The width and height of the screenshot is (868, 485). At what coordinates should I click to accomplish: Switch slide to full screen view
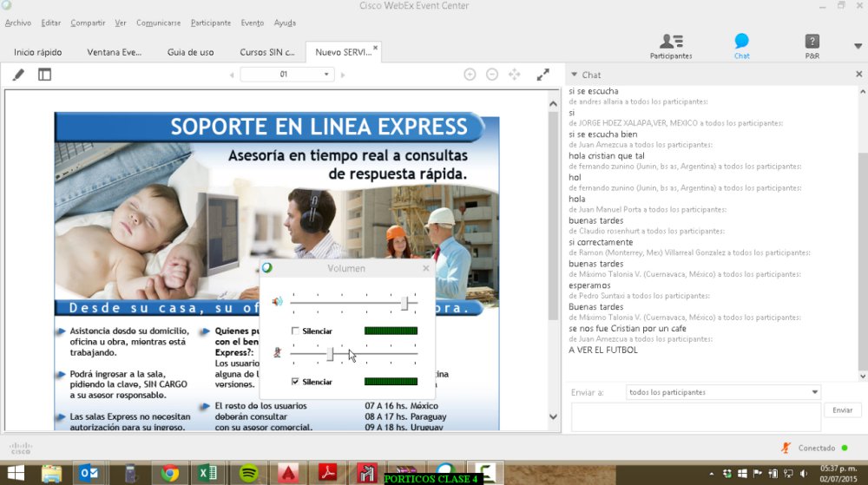point(543,74)
